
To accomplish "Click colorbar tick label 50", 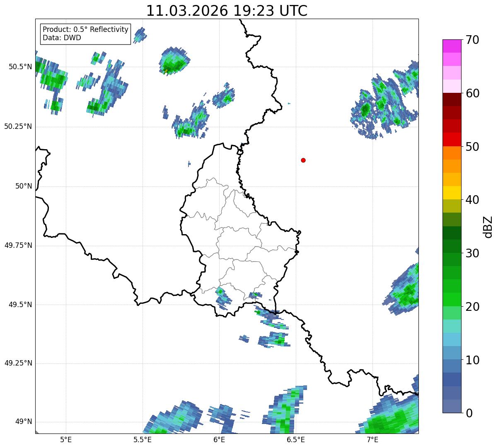I will 472,147.
